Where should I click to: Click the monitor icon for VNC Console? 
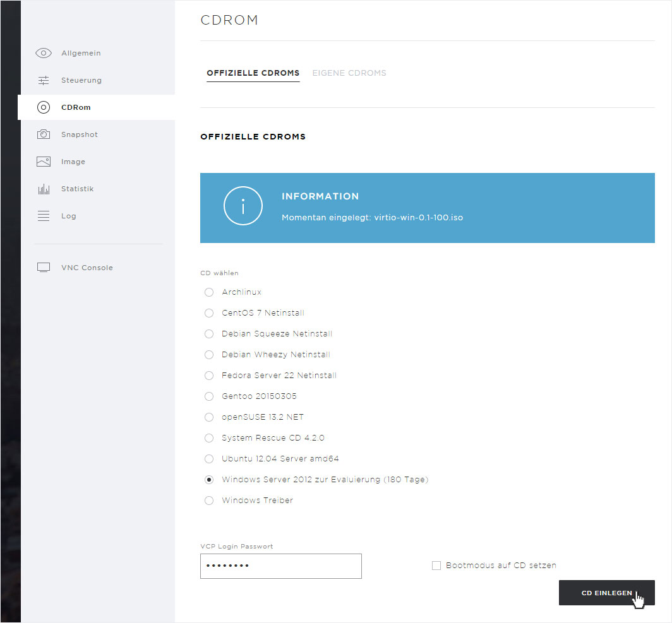(43, 268)
